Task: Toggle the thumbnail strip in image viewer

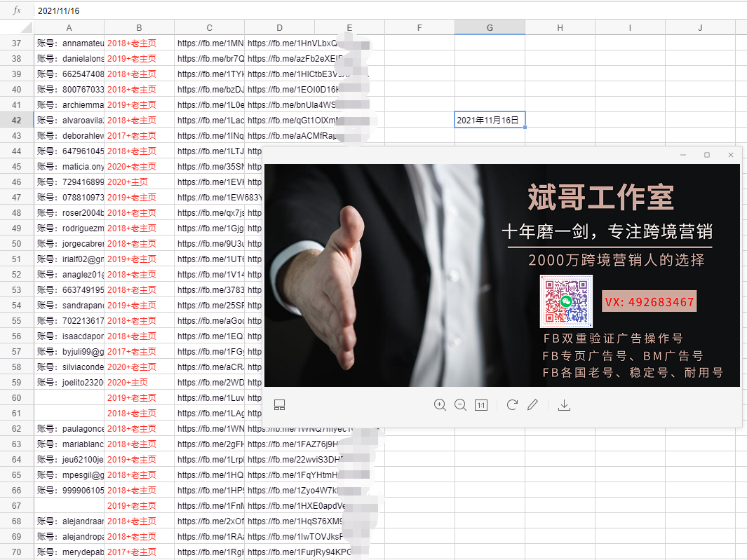Action: [280, 405]
